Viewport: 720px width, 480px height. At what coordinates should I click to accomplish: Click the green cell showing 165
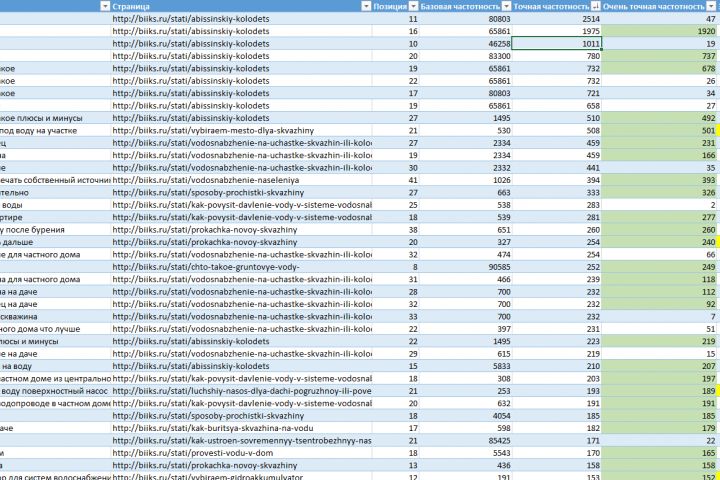[x=660, y=453]
